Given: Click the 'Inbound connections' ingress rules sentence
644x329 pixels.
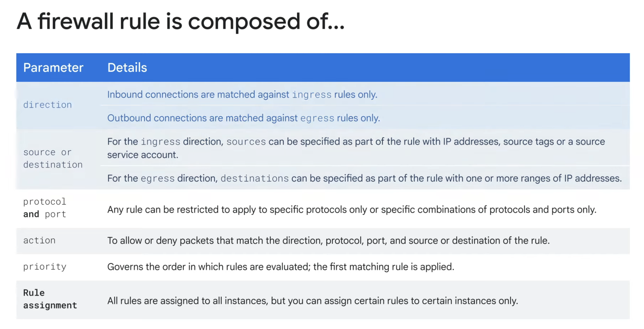Looking at the screenshot, I should 242,95.
